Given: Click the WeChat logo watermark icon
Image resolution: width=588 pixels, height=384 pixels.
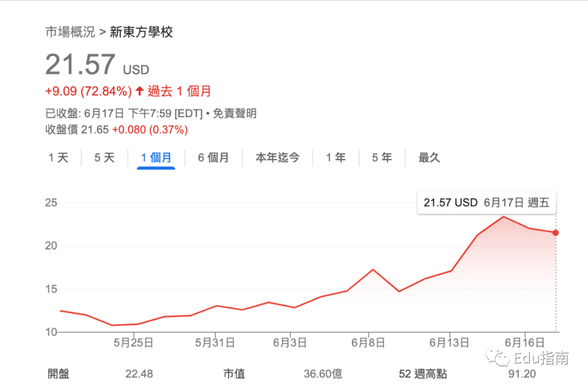Looking at the screenshot, I should point(498,357).
